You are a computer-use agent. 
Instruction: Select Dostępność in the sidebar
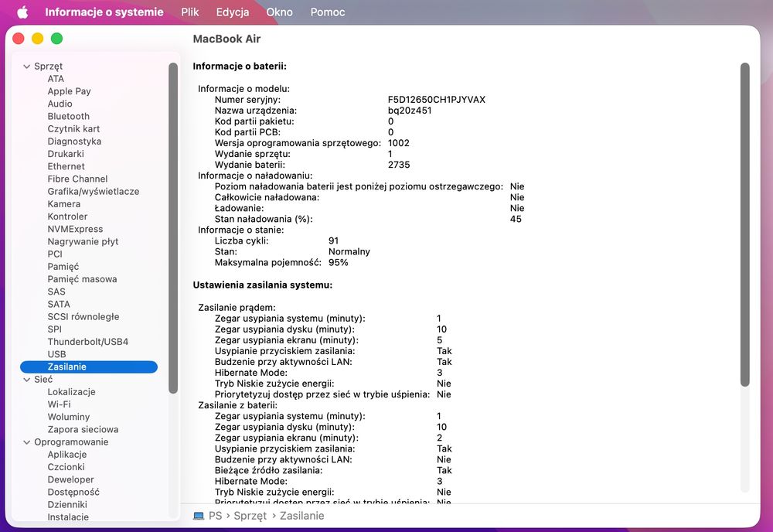coord(73,492)
